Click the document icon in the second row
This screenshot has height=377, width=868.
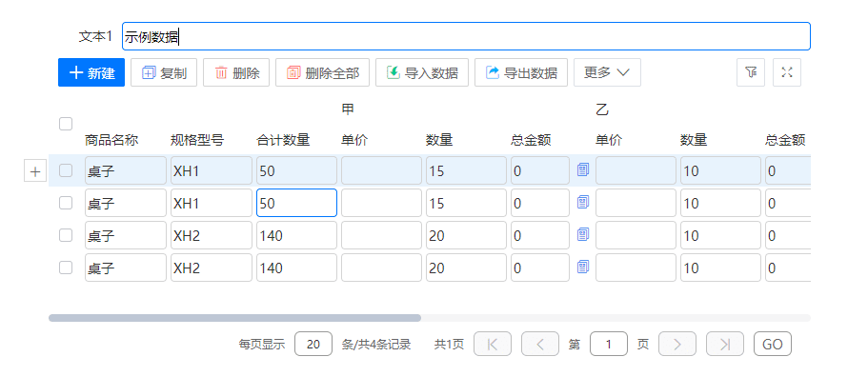tap(582, 203)
